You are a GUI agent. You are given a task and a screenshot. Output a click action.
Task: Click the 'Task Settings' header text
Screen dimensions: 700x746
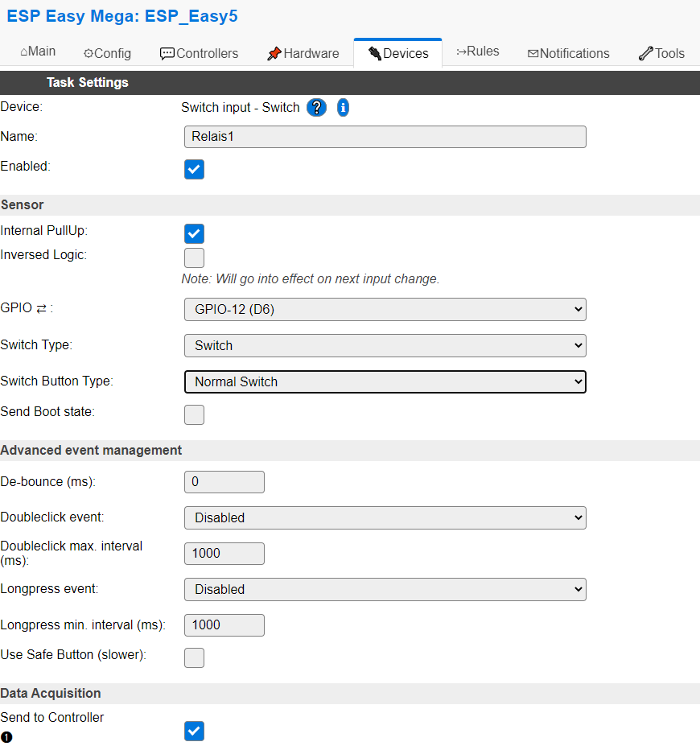pos(88,82)
